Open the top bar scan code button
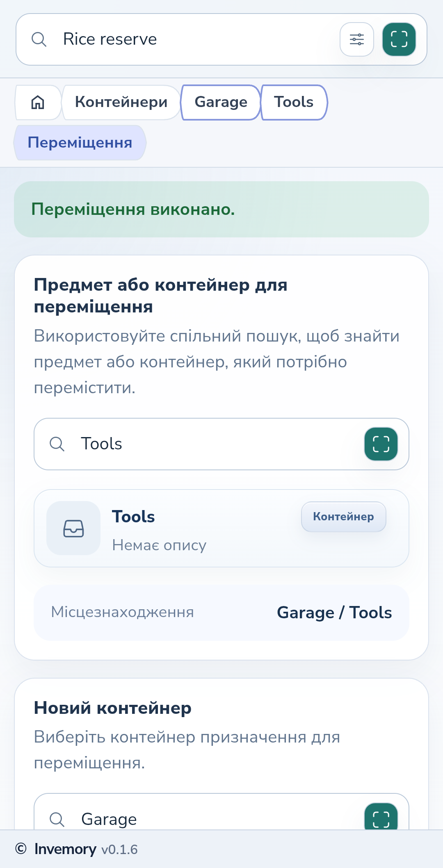 click(x=399, y=39)
